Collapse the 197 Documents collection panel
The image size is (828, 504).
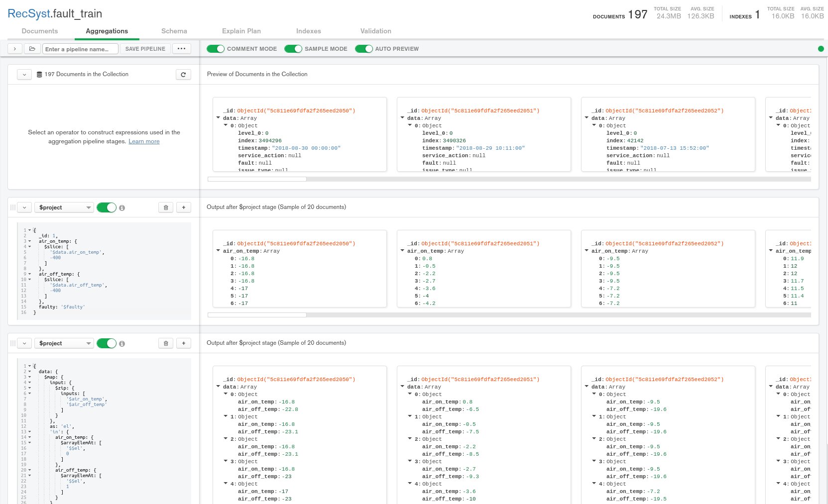point(24,75)
